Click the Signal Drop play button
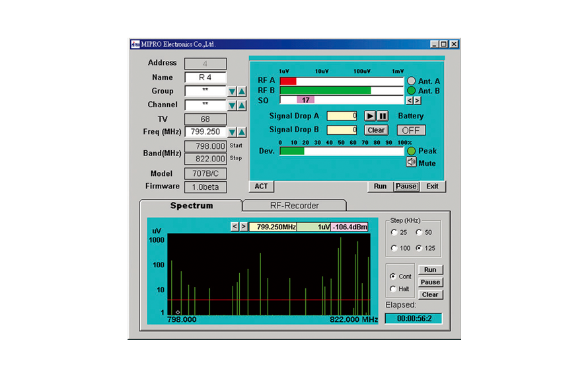Viewport: 588px width, 377px height. pos(371,116)
